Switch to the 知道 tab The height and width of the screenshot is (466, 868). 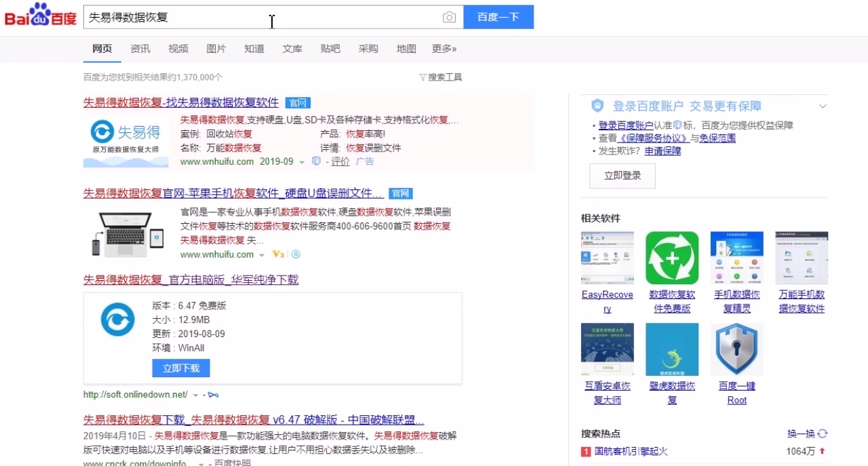point(254,49)
